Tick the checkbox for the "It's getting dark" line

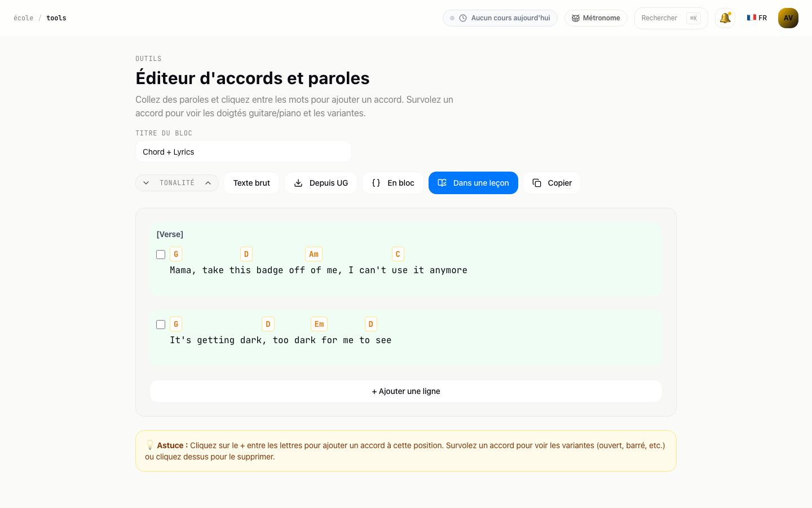(x=161, y=325)
